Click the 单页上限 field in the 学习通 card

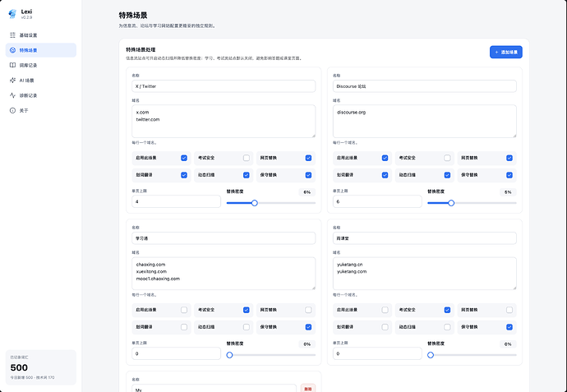[x=177, y=353]
